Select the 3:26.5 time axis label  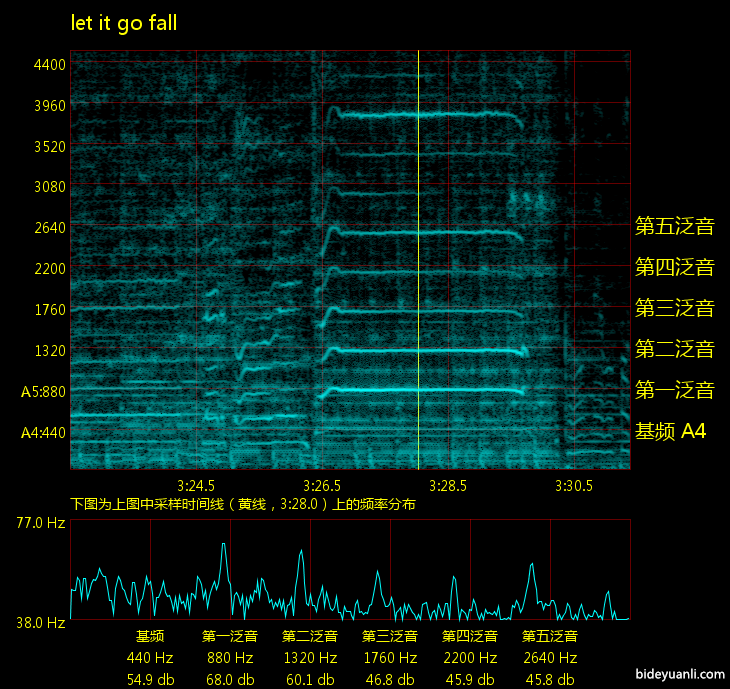[322, 486]
